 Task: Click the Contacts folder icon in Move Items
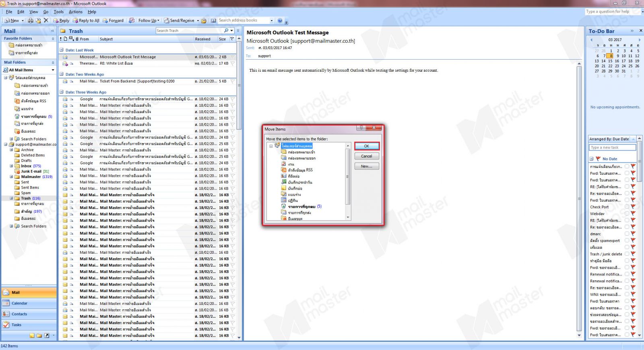pyautogui.click(x=284, y=176)
